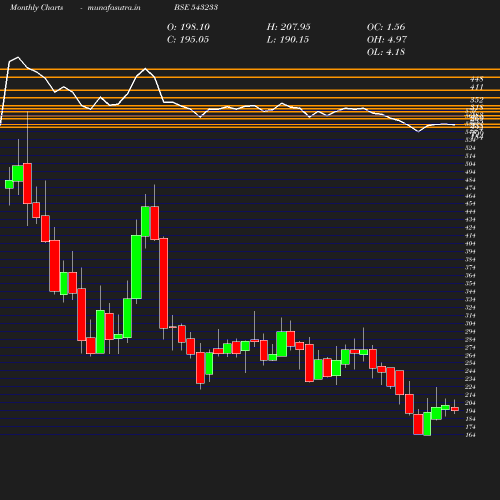
Task: Click the 314 price axis label
Action: point(470,316)
